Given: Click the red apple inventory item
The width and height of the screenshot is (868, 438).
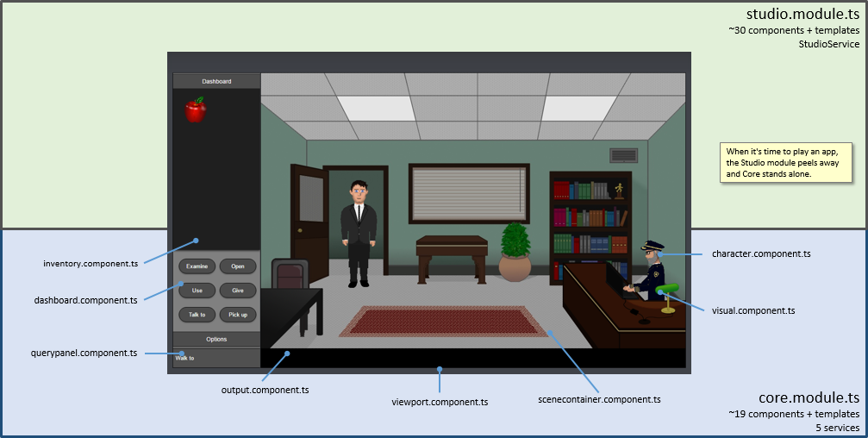Looking at the screenshot, I should pyautogui.click(x=196, y=109).
